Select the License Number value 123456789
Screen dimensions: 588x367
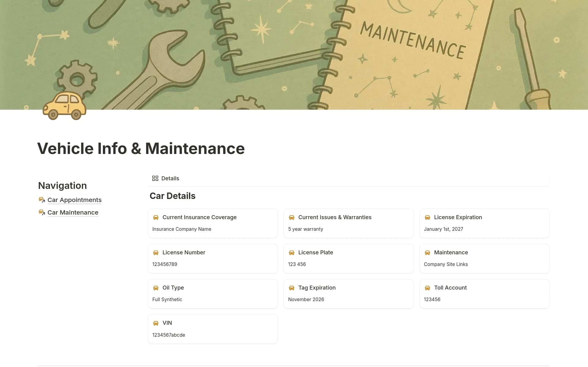point(164,264)
